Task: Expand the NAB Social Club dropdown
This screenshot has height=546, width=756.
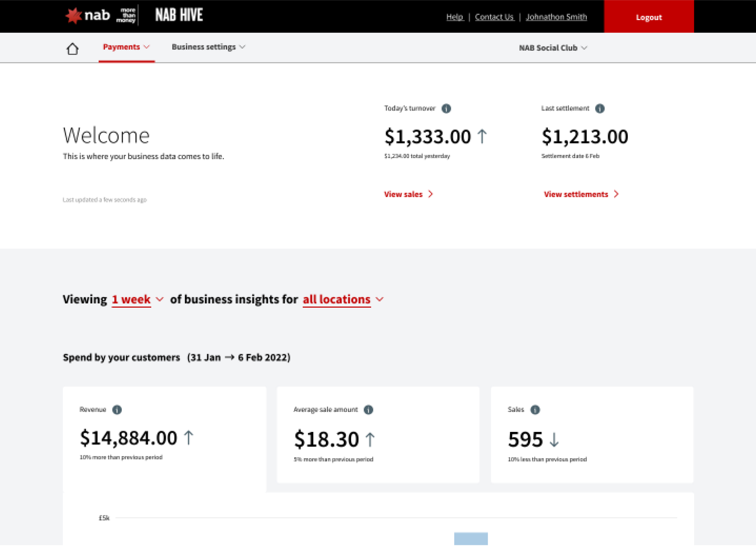Action: pos(553,48)
